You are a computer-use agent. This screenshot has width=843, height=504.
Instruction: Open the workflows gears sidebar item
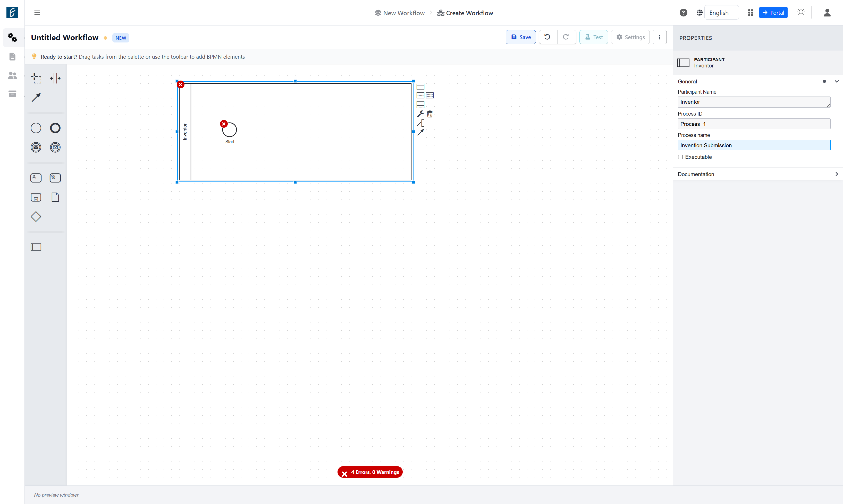tap(12, 37)
